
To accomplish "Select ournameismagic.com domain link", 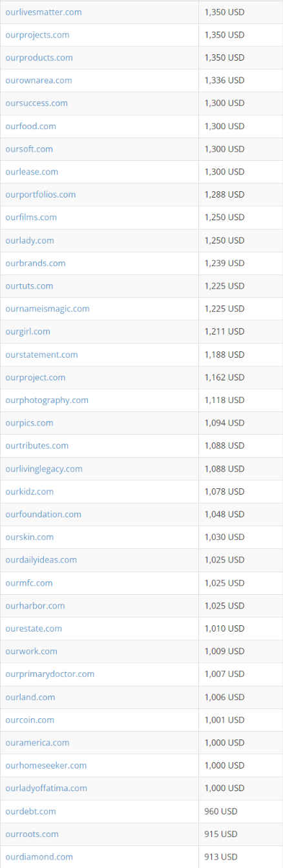I will (x=47, y=309).
